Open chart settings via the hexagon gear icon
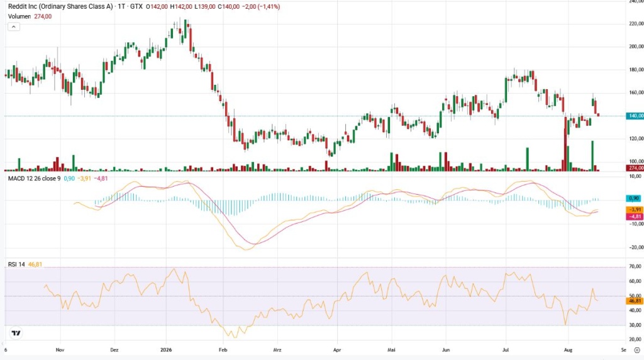 pos(636,350)
